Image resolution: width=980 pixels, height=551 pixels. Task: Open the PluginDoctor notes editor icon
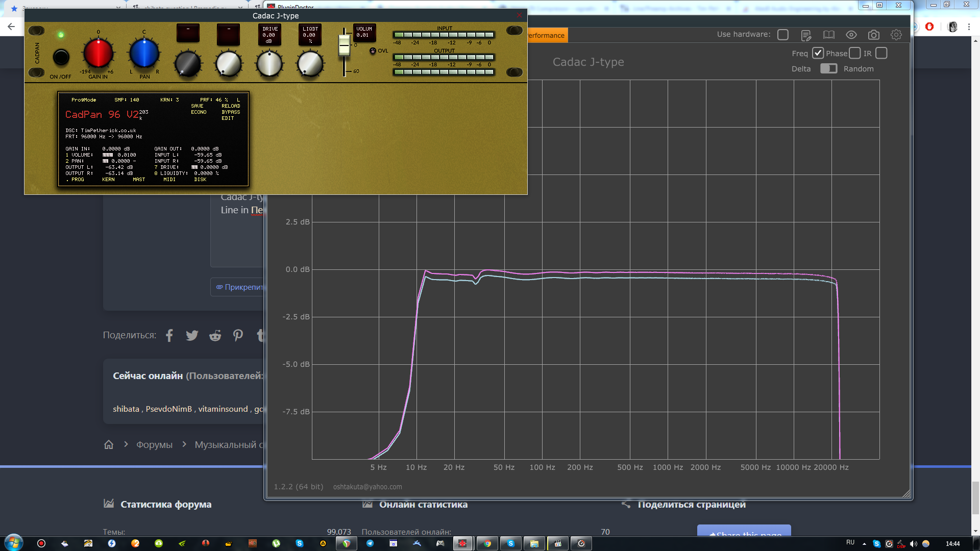pos(806,35)
